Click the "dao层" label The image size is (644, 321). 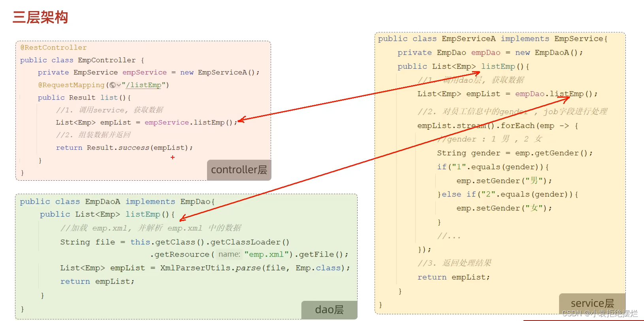coord(329,310)
